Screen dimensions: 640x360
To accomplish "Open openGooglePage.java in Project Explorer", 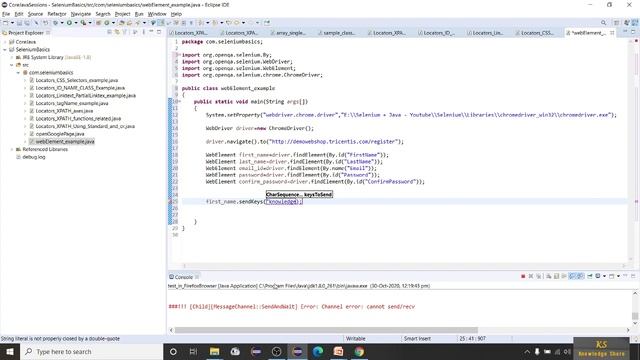I will [x=60, y=134].
